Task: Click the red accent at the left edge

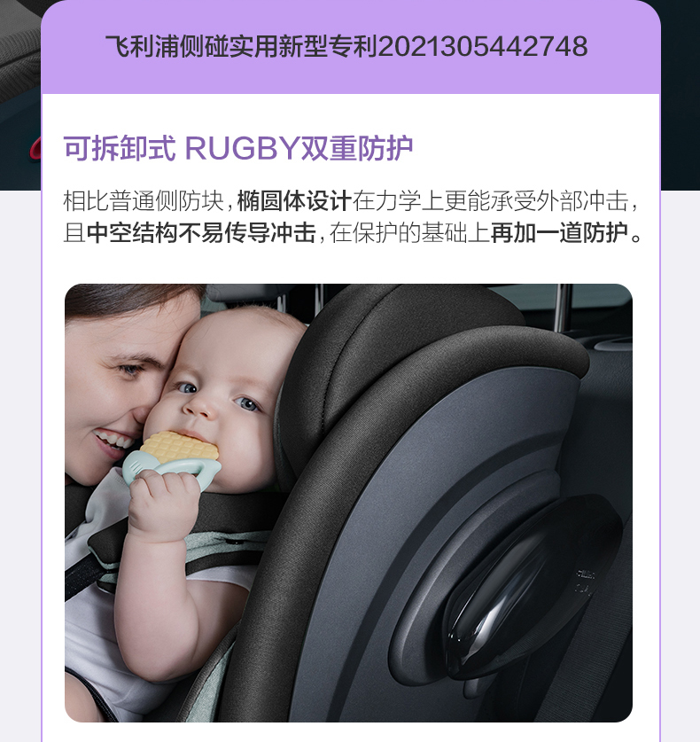Action: (x=35, y=148)
